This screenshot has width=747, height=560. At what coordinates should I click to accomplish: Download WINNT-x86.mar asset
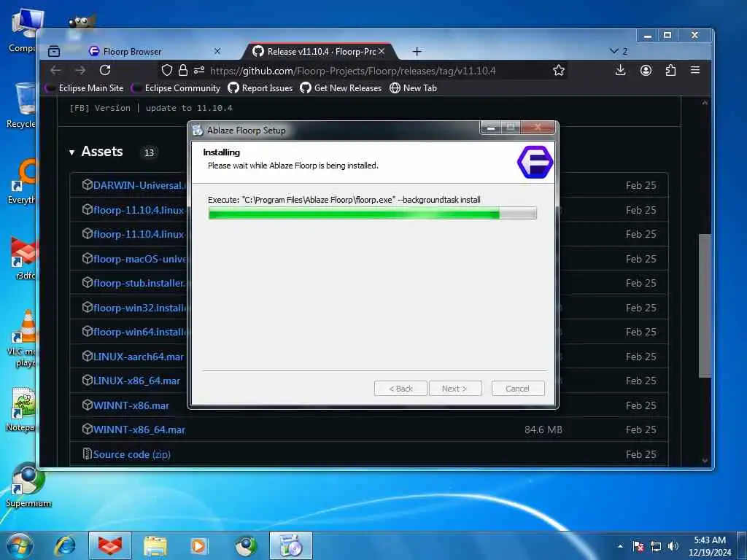point(131,405)
